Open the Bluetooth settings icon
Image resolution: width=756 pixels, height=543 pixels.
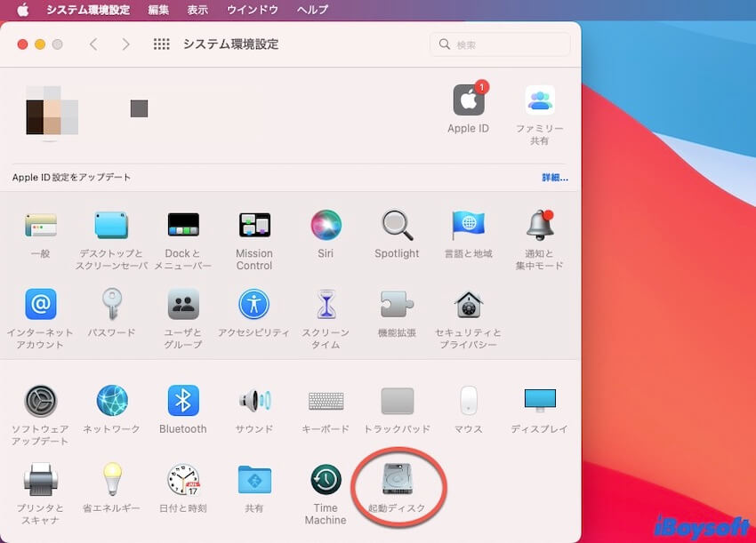point(183,401)
